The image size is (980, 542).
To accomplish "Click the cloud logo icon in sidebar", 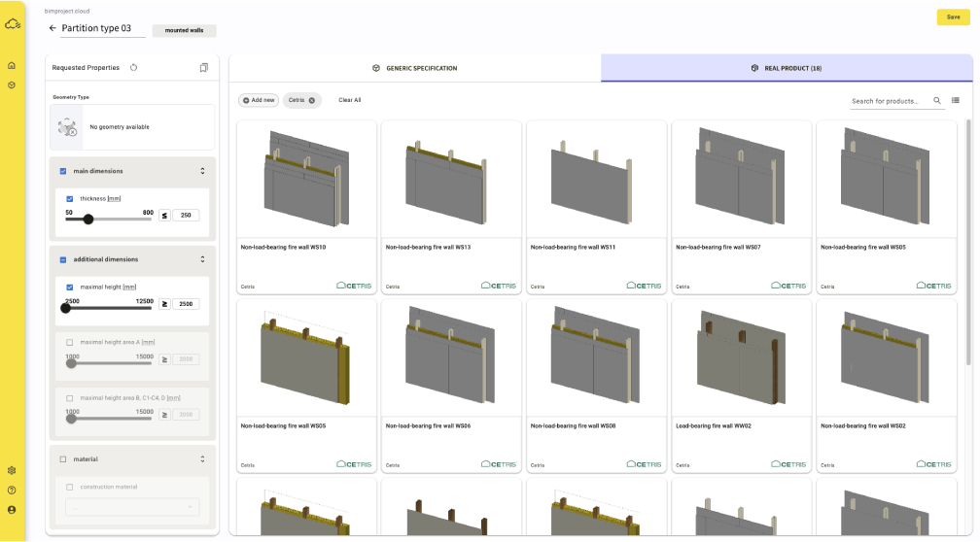I will 13,24.
